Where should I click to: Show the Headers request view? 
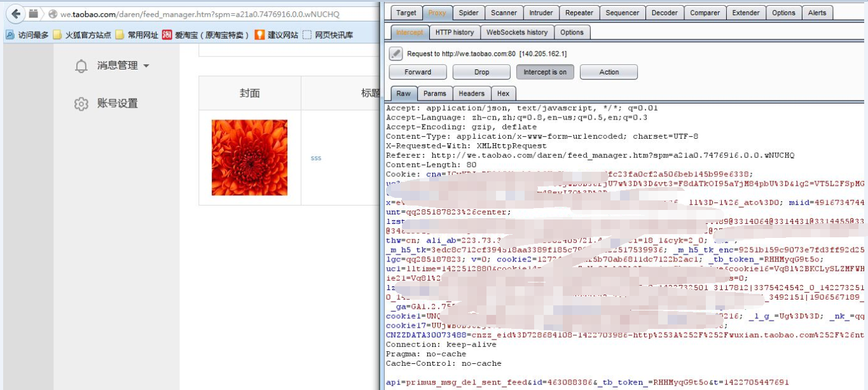tap(472, 94)
